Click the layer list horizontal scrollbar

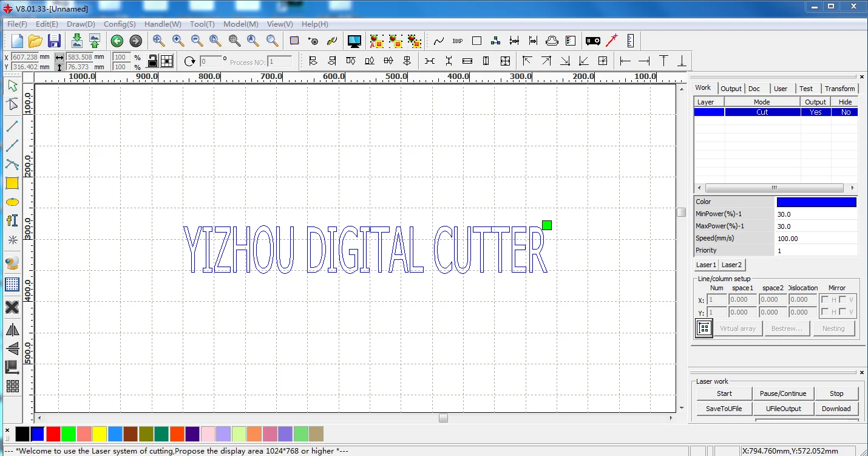coord(775,188)
